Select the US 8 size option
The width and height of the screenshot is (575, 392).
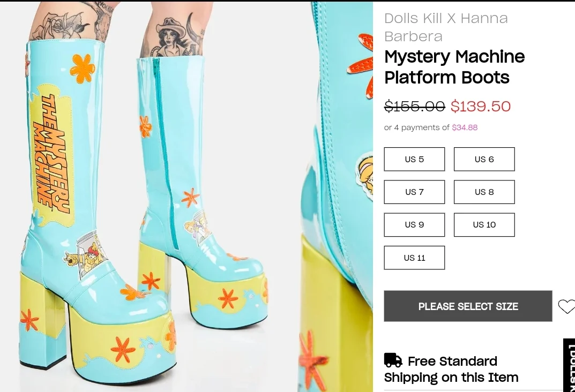pos(484,192)
